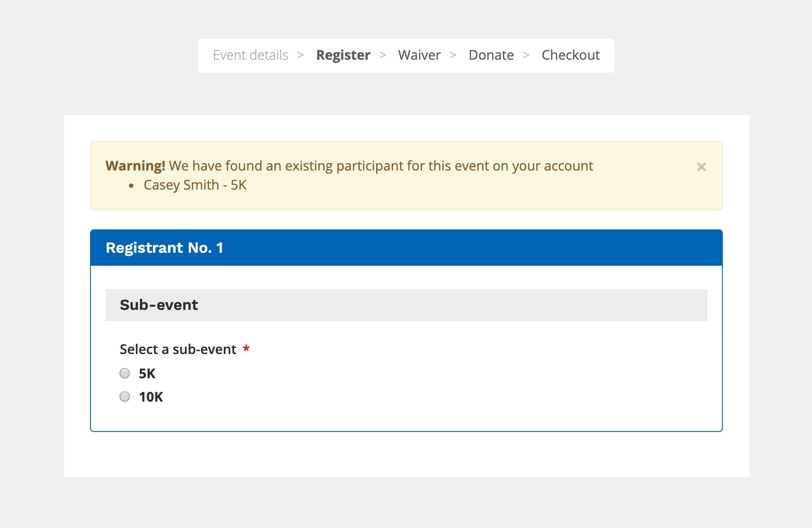
Task: Go back to Event details step
Action: (x=250, y=55)
